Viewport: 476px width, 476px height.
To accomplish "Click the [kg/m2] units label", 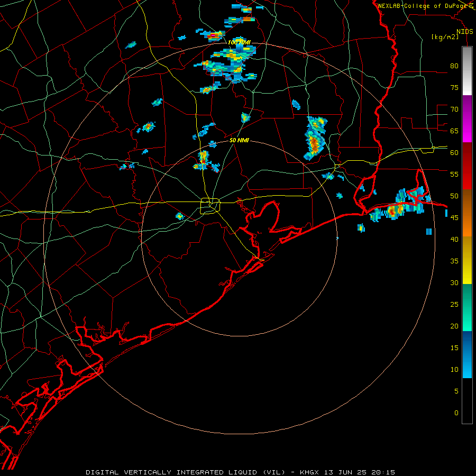I will click(x=445, y=37).
